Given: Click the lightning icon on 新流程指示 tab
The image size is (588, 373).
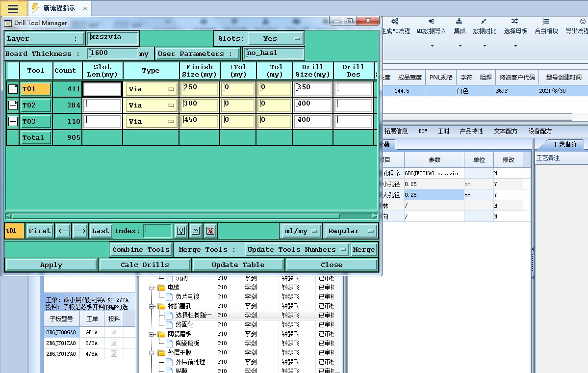Looking at the screenshot, I should click(35, 8).
